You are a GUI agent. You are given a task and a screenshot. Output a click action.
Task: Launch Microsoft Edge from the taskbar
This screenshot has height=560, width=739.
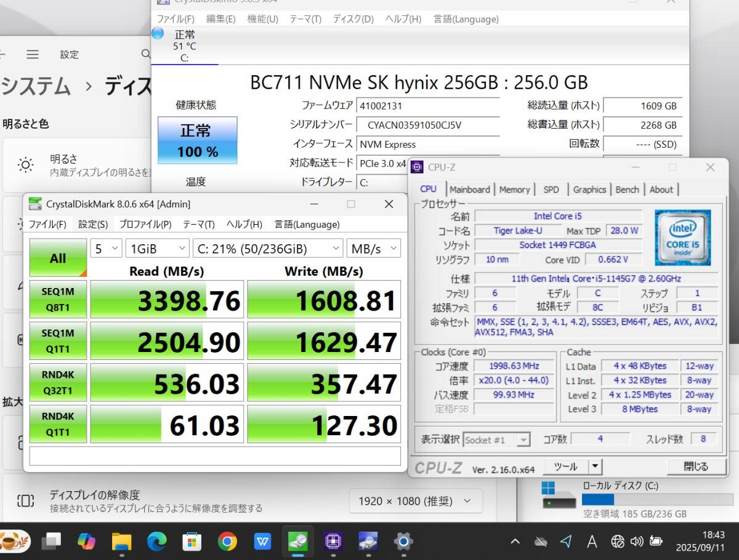pos(156,542)
